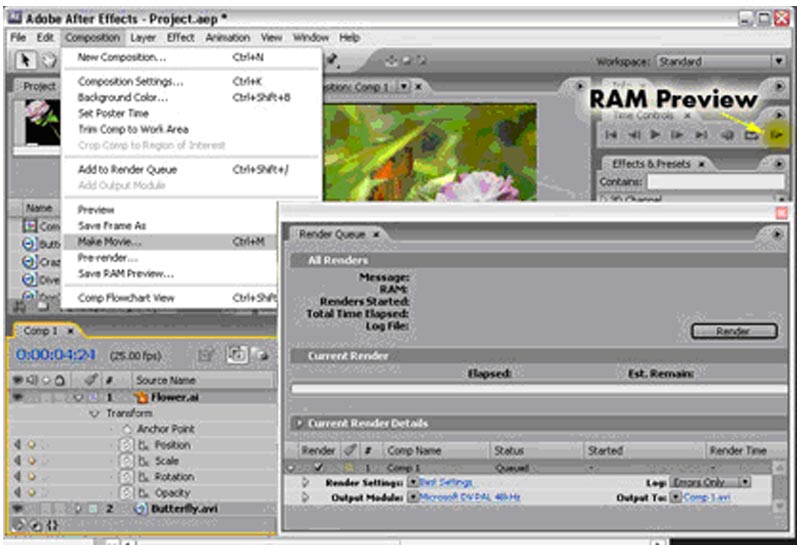Toggle Position keyframe checkbox diamond
The image size is (800, 550).
click(32, 445)
